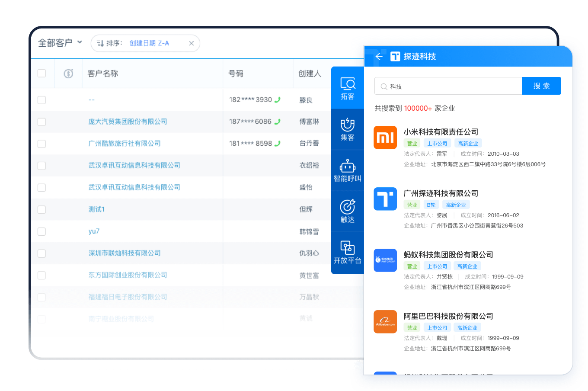588x391 pixels.
Task: Call the number 181****8598 via phone icon
Action: click(x=278, y=143)
